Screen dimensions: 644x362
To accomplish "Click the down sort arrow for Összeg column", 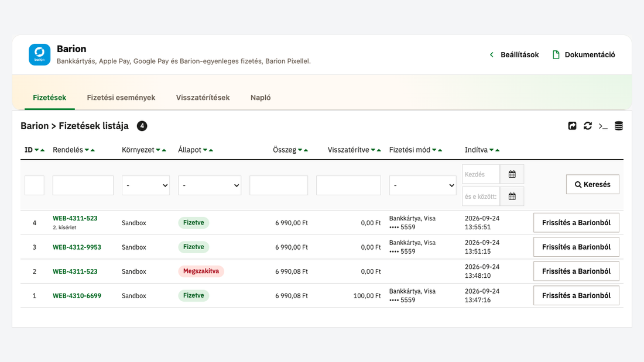I will click(x=300, y=150).
